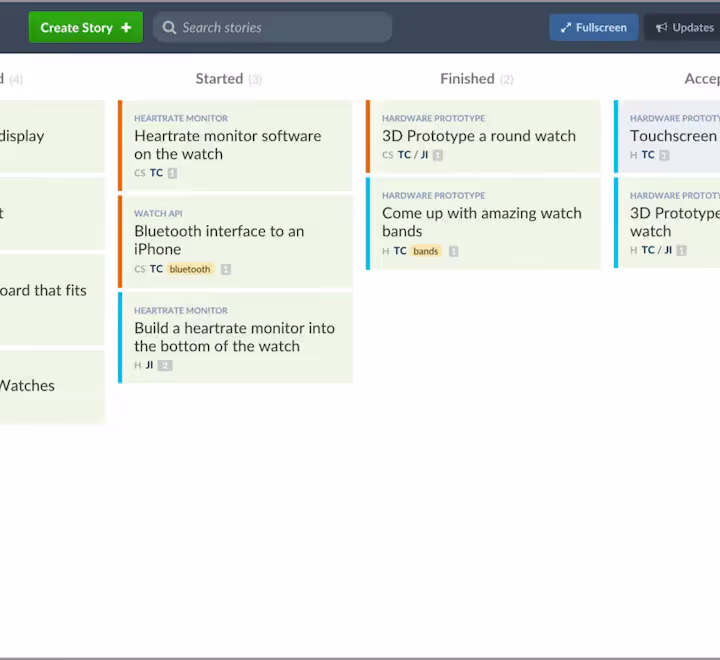Click the Started column count (3)
This screenshot has width=720, height=660.
pos(255,80)
